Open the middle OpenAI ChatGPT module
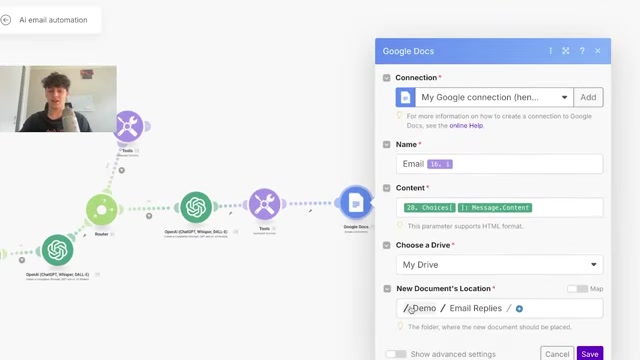 (x=196, y=207)
